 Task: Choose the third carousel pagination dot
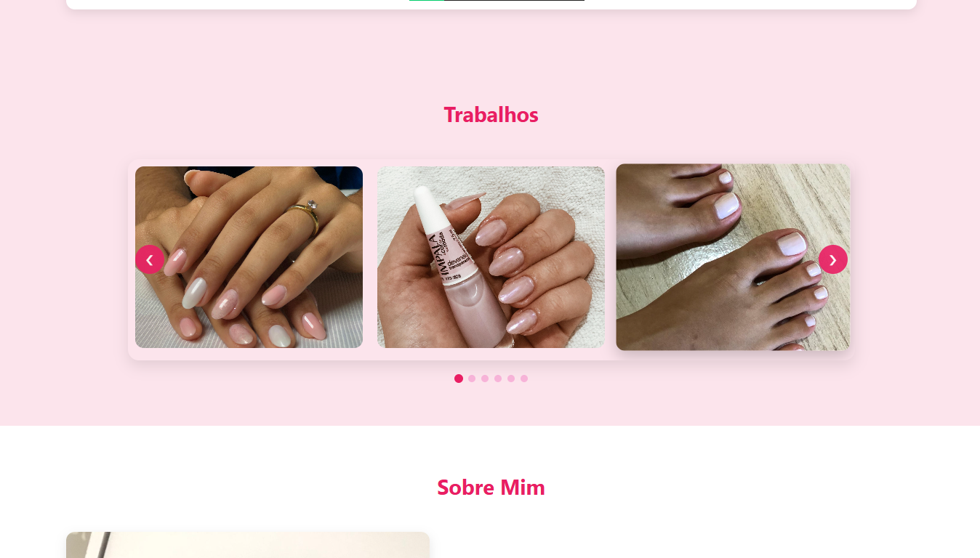coord(485,379)
